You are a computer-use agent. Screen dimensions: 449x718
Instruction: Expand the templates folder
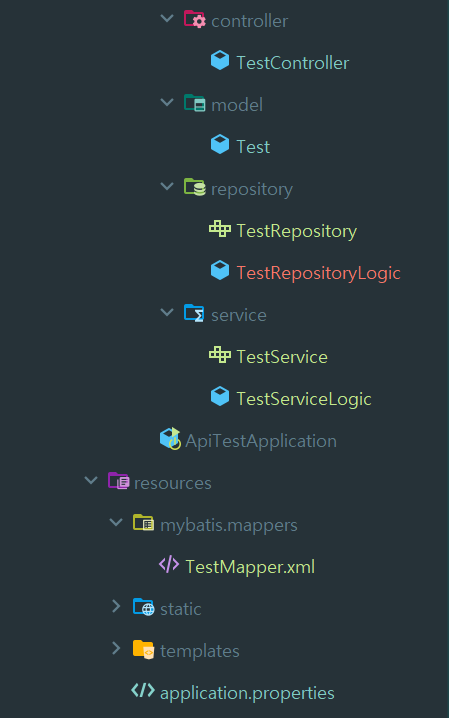(116, 648)
